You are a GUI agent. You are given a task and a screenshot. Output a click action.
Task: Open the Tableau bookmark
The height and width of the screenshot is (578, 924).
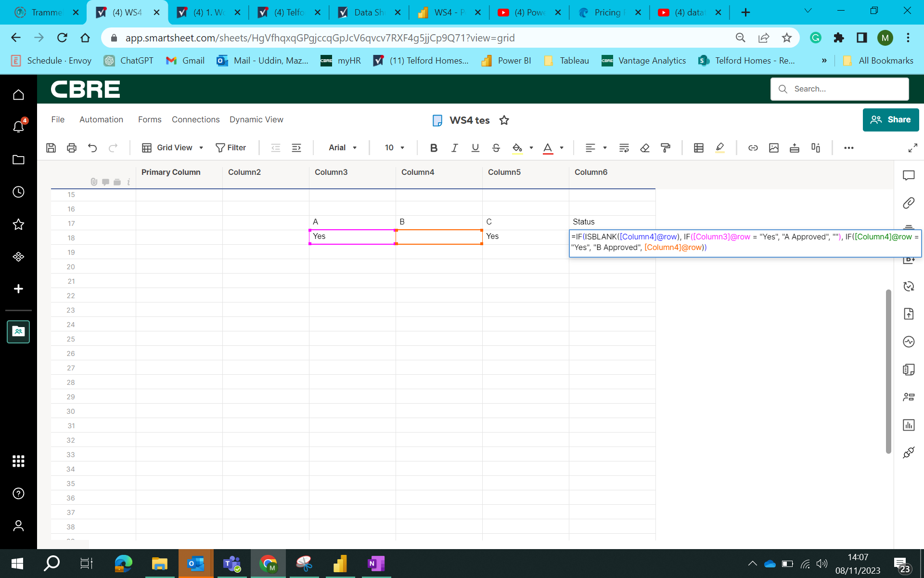(566, 61)
